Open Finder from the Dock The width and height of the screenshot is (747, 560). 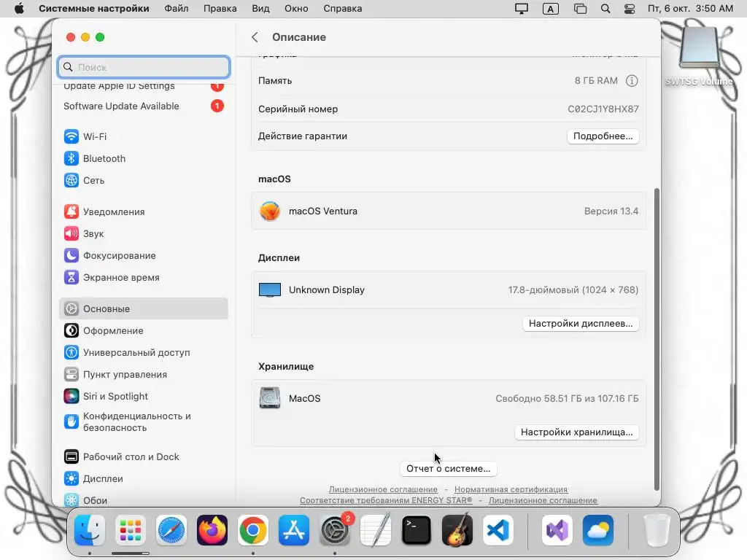[90, 530]
